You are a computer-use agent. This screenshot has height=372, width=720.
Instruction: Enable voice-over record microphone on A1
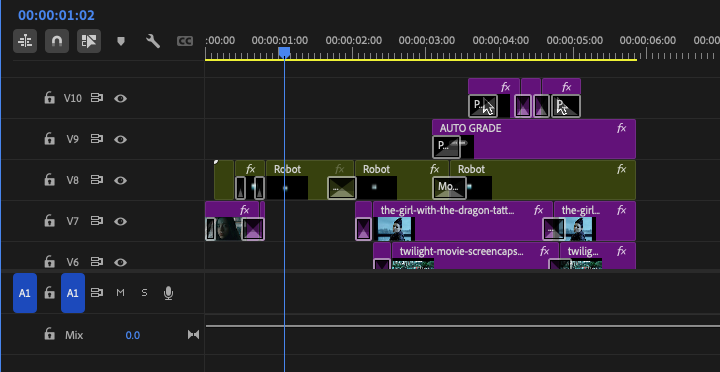tap(169, 293)
